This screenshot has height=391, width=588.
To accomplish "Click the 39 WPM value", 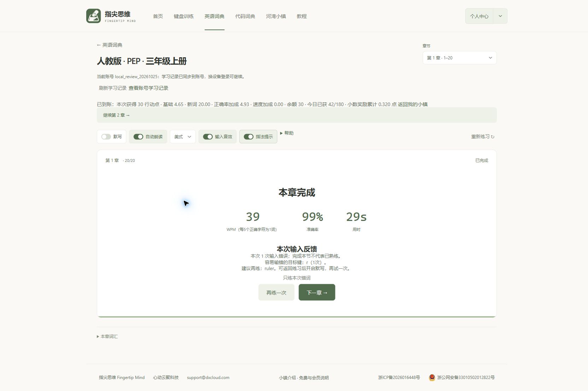I will click(253, 217).
